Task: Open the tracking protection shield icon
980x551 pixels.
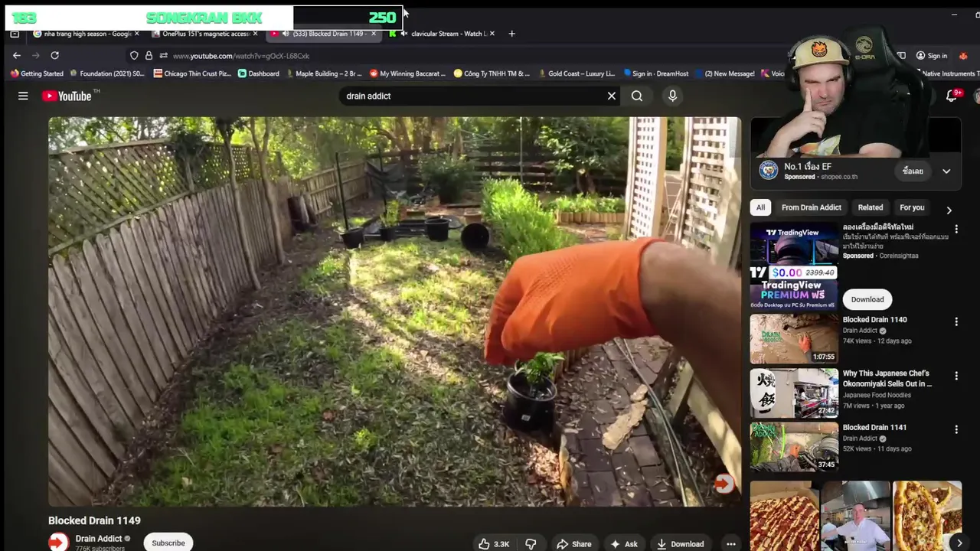Action: [134, 56]
